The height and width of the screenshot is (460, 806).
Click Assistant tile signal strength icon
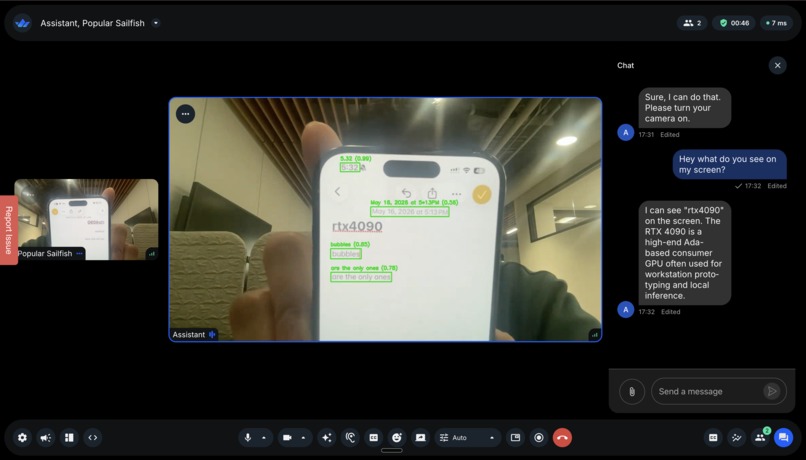click(595, 335)
